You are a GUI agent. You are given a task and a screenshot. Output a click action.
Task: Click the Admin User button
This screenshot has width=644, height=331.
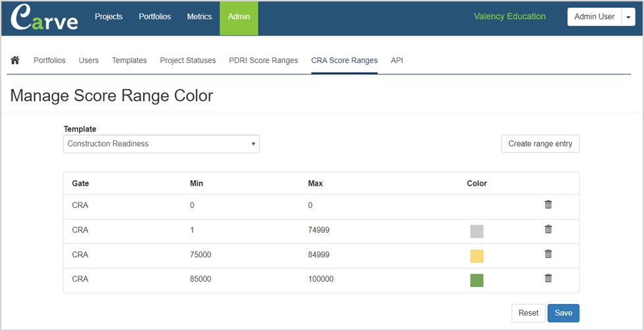(x=594, y=17)
